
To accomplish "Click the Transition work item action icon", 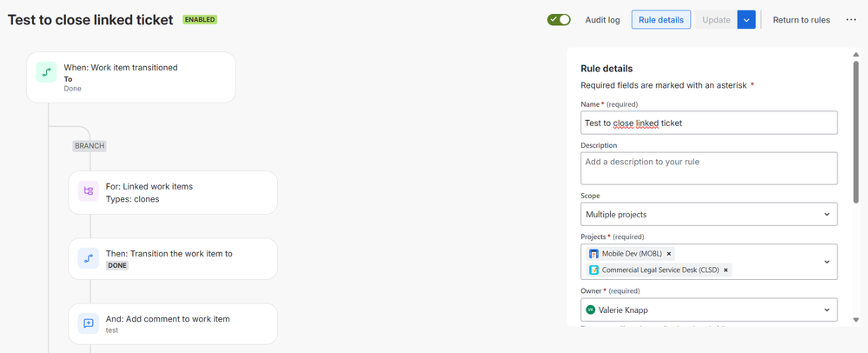I will click(x=89, y=258).
